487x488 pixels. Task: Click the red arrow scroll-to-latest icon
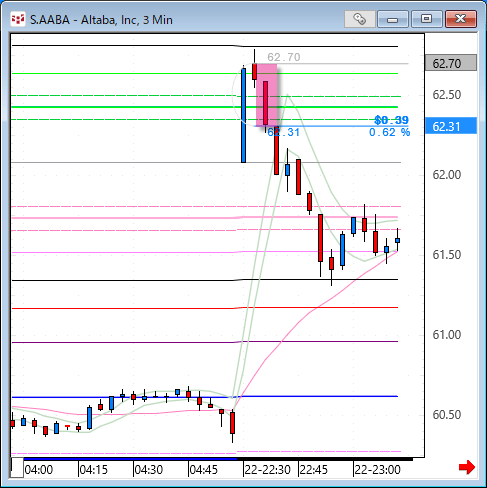tap(467, 467)
